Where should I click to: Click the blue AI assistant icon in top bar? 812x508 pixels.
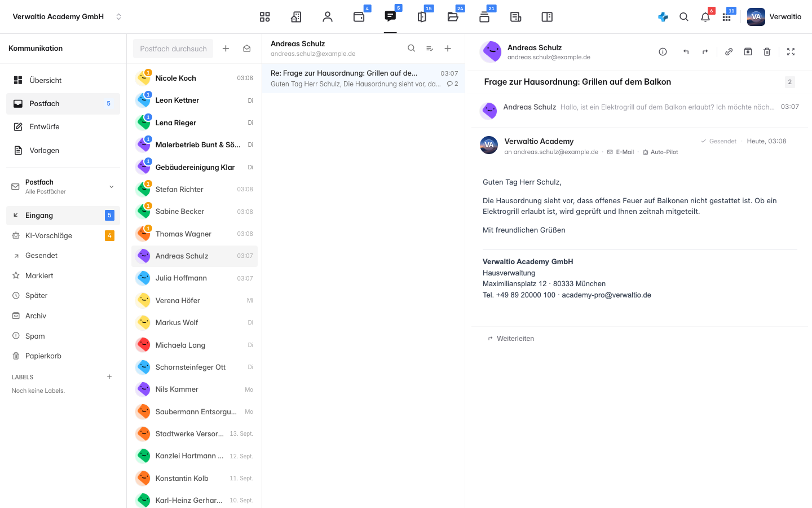(x=663, y=17)
